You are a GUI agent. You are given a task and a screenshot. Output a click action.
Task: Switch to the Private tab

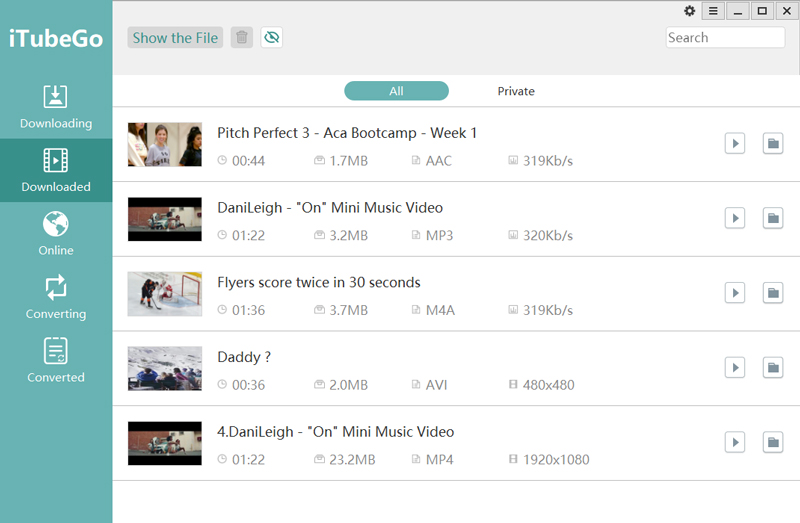(x=516, y=91)
